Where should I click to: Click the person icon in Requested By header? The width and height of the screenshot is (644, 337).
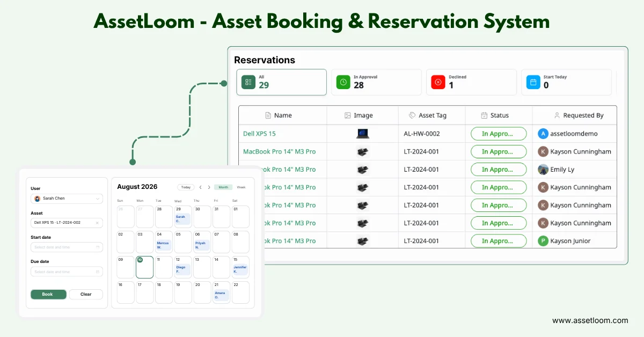[x=557, y=115]
